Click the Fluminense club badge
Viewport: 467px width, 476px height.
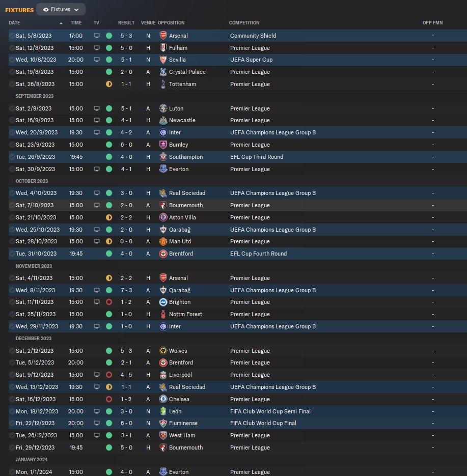coord(163,423)
